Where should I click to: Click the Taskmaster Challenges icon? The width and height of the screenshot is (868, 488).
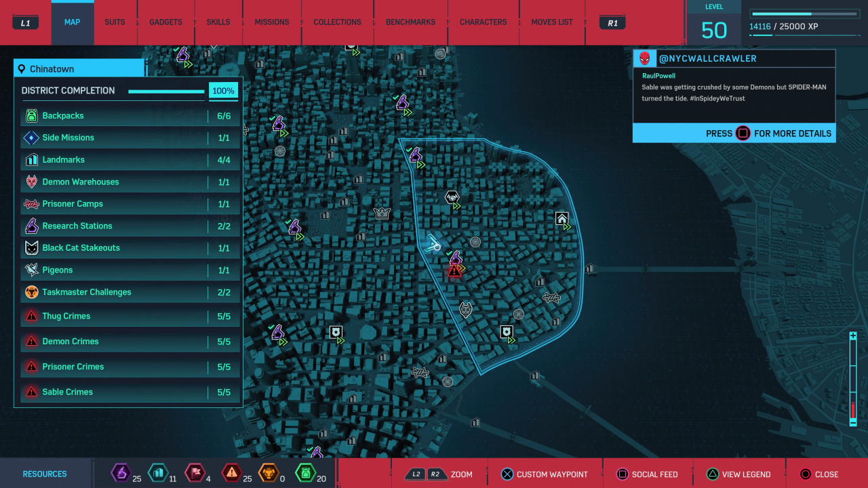(x=31, y=292)
